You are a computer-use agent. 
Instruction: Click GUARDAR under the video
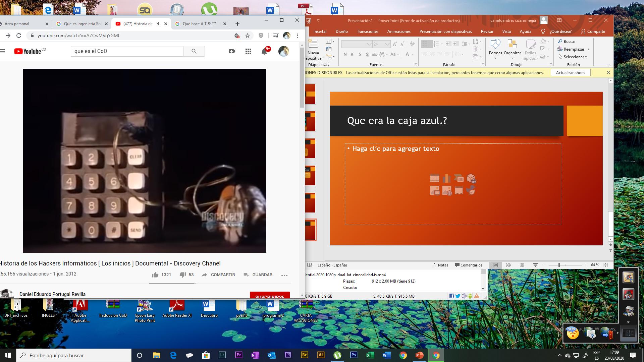tap(258, 275)
